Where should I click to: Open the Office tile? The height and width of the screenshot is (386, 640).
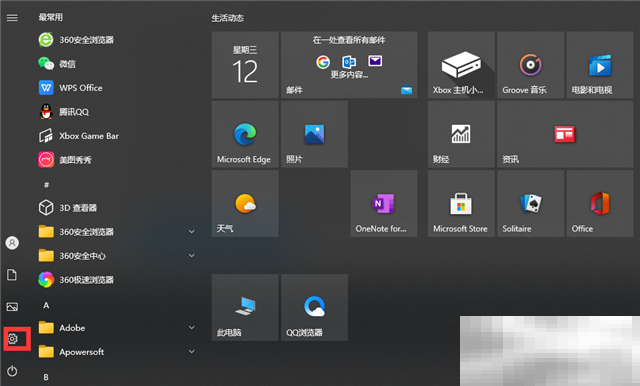(600, 204)
